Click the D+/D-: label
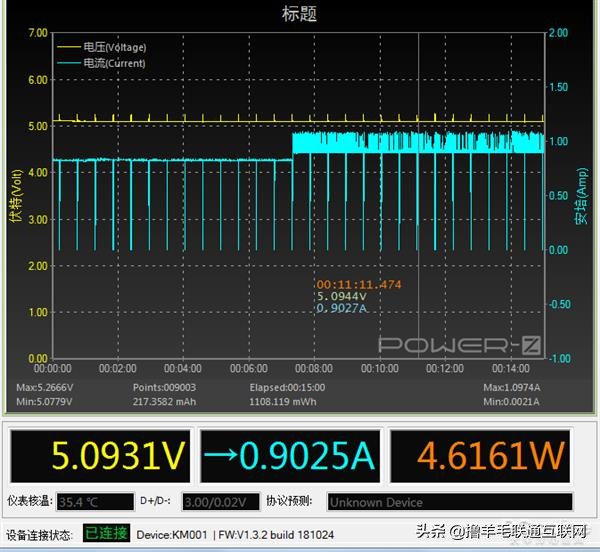 coord(156,500)
